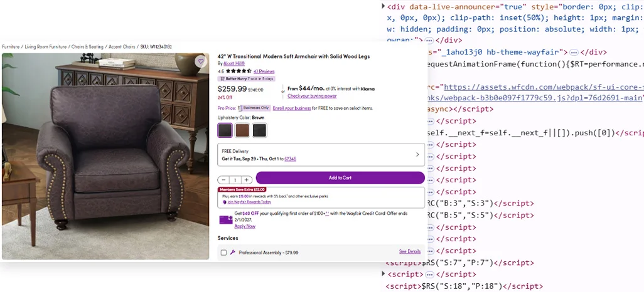Click the cart icon in Better Hurry badge

pyautogui.click(x=222, y=78)
